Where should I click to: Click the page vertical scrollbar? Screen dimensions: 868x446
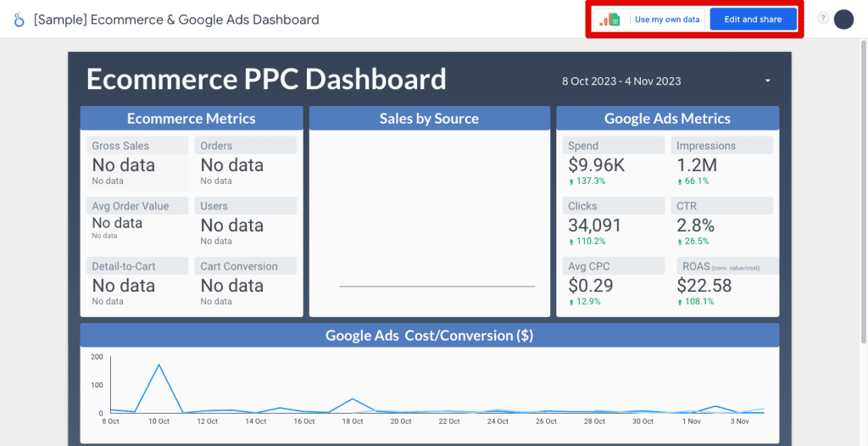click(x=864, y=190)
